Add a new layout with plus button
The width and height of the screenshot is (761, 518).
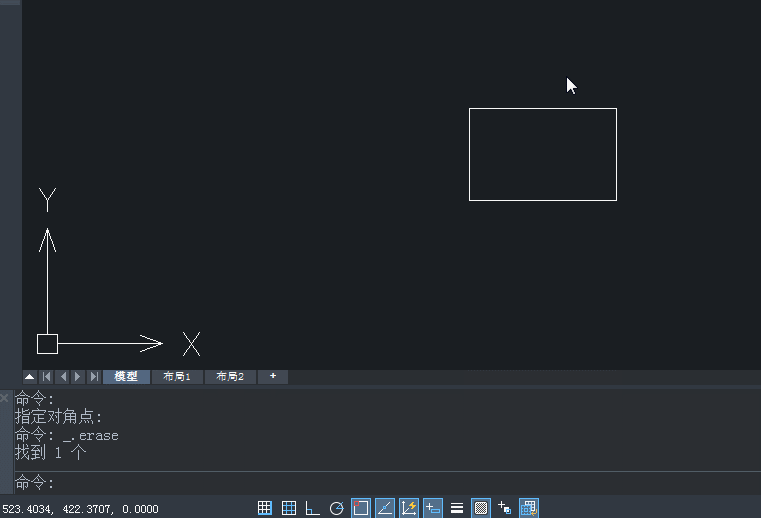click(x=273, y=377)
